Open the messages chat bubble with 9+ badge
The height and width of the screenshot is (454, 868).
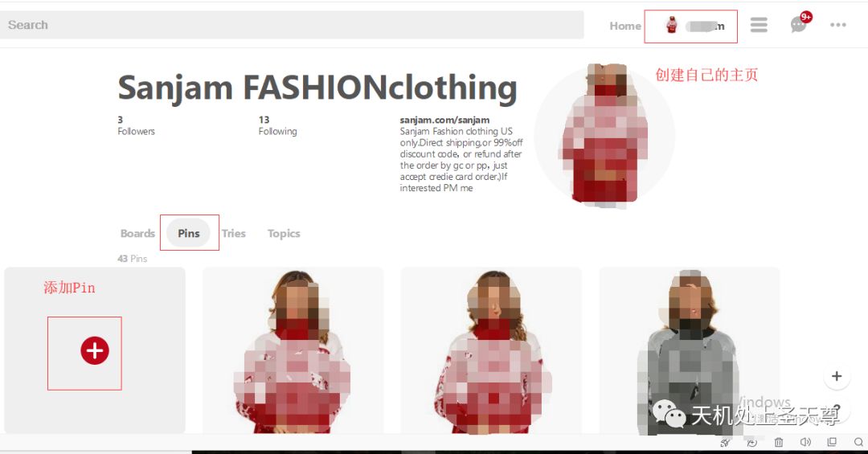(800, 23)
